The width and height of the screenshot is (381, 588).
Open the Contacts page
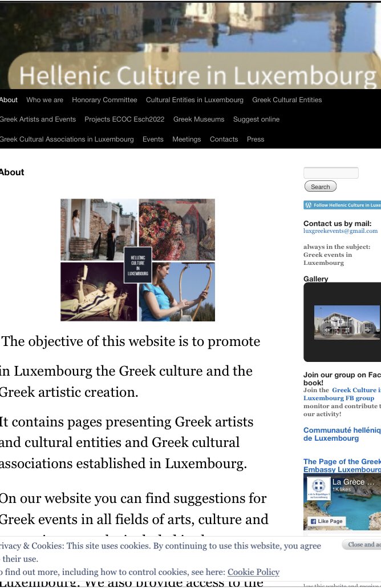(x=224, y=139)
